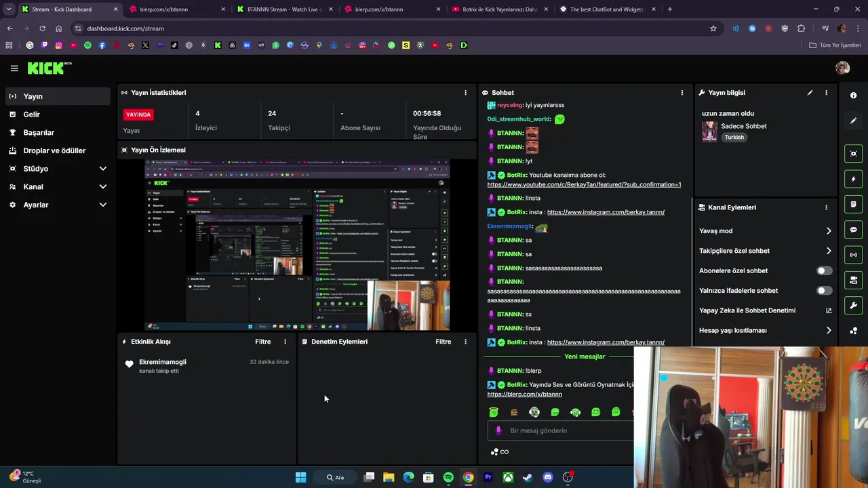Screen dimensions: 868x488
Task: Open the info icon in the right rail
Action: pyautogui.click(x=853, y=96)
